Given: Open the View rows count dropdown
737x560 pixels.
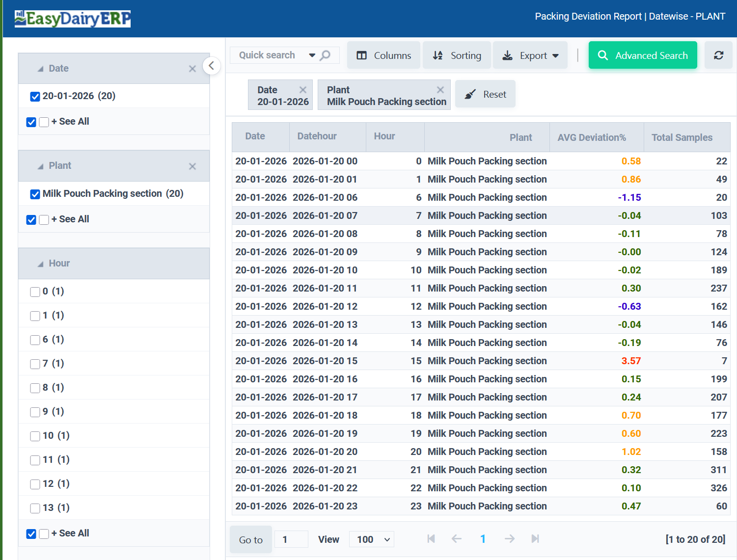Looking at the screenshot, I should click(x=371, y=539).
